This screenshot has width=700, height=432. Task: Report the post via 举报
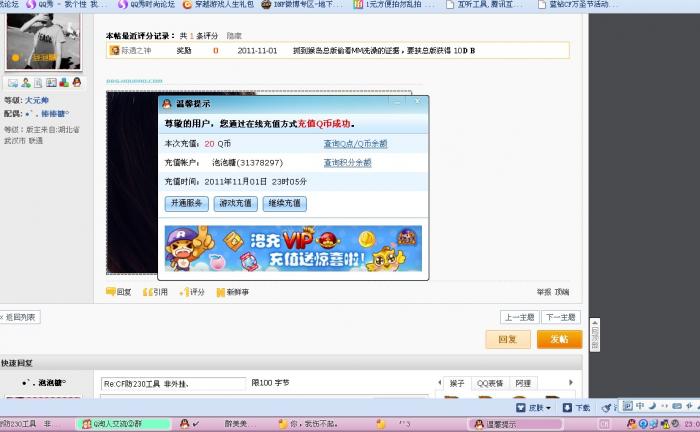pos(544,292)
